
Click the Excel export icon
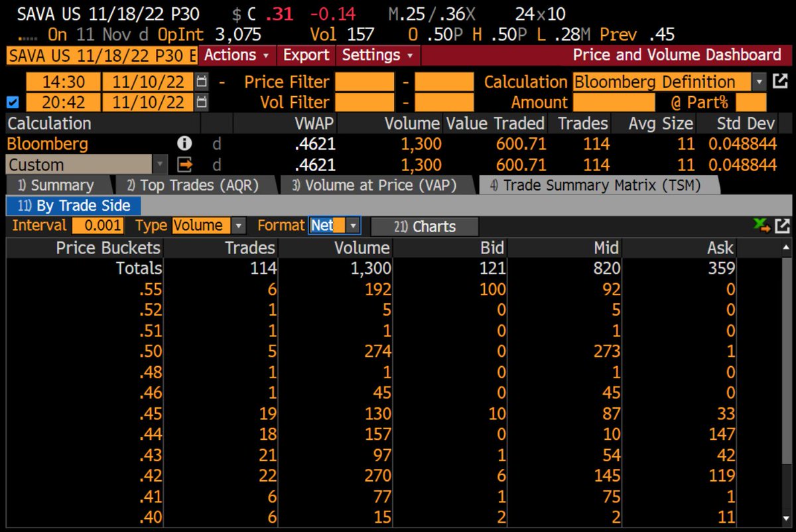[x=762, y=226]
